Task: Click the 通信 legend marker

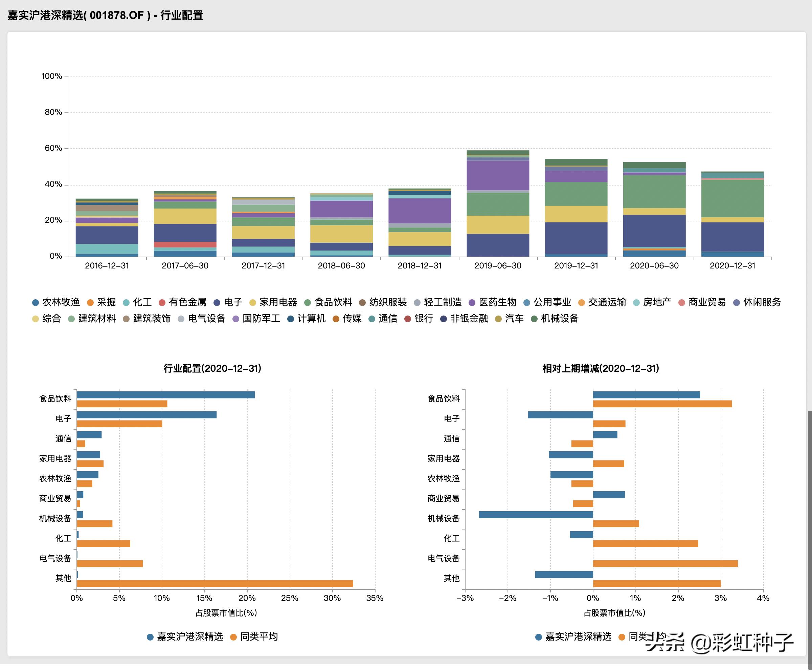Action: click(371, 319)
